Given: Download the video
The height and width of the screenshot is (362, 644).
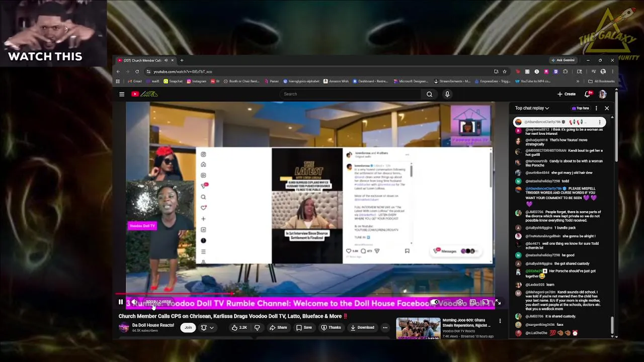Looking at the screenshot, I should (x=362, y=328).
